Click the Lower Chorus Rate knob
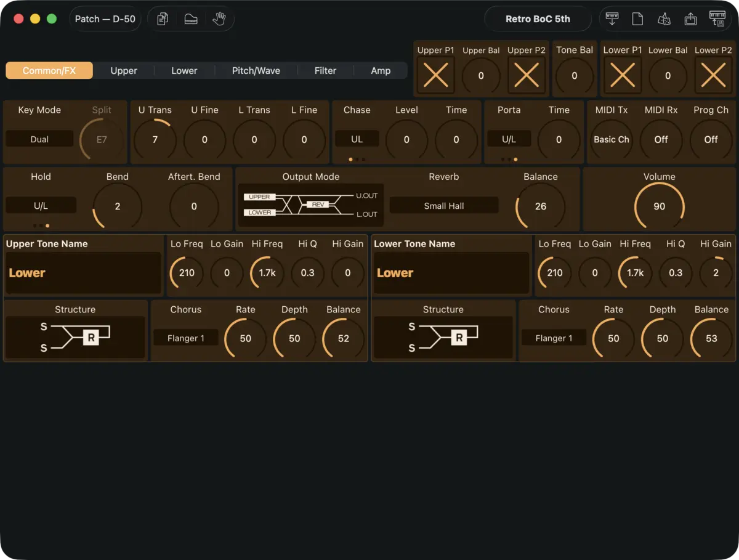 point(614,339)
